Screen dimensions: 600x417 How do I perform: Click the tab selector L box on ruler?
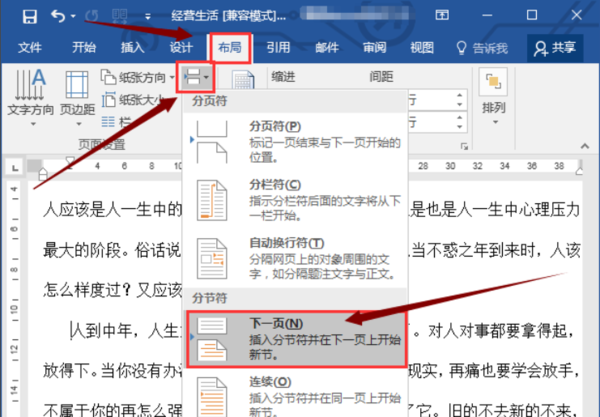(x=15, y=168)
